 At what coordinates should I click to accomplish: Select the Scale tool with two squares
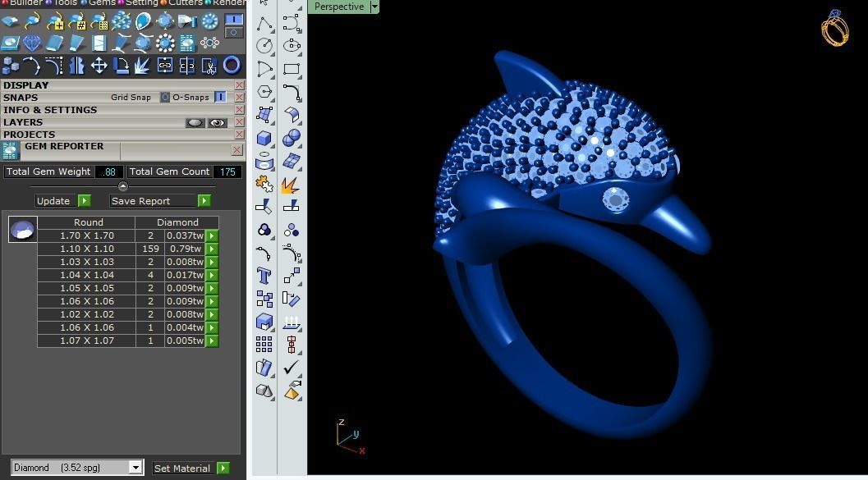pyautogui.click(x=292, y=275)
